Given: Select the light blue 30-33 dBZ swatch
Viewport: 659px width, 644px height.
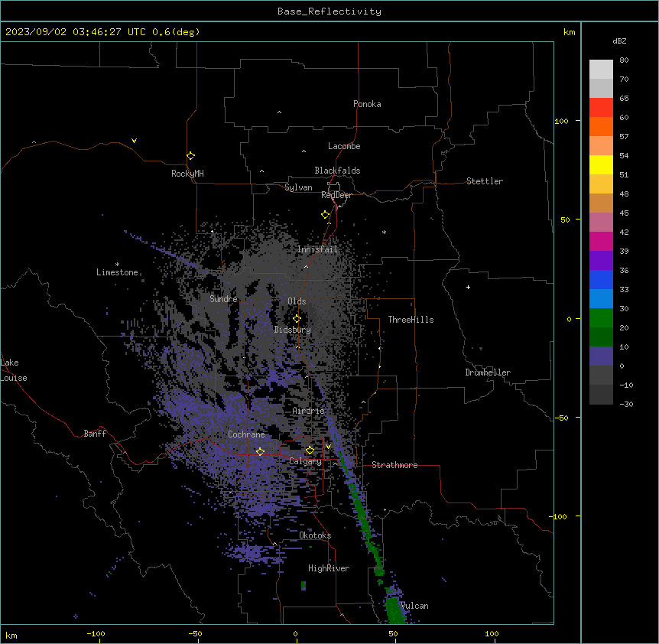Looking at the screenshot, I should (601, 298).
